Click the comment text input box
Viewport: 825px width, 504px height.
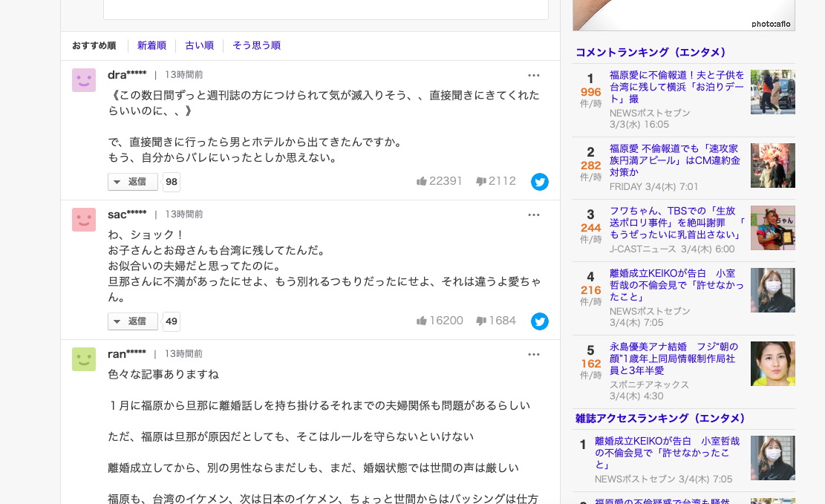click(x=326, y=10)
